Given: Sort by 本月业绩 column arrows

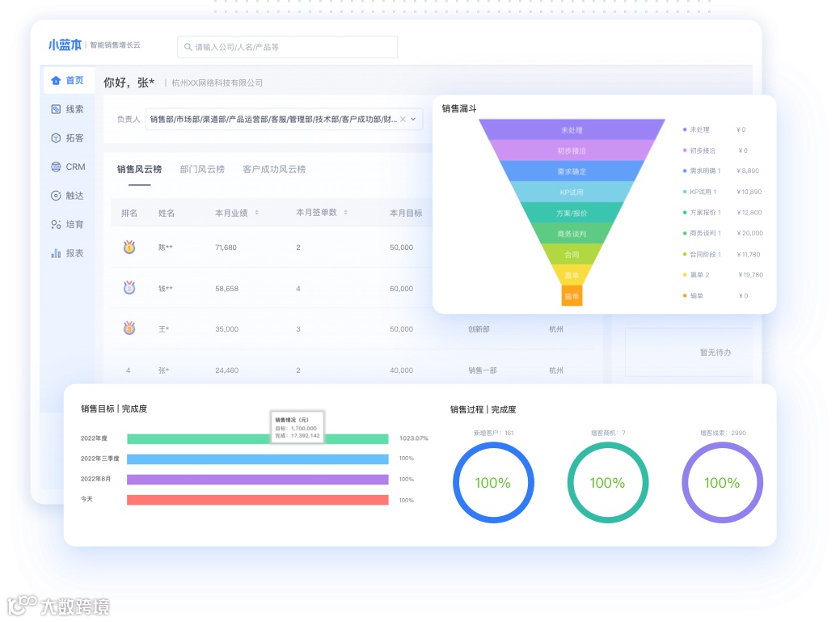Looking at the screenshot, I should [256, 213].
